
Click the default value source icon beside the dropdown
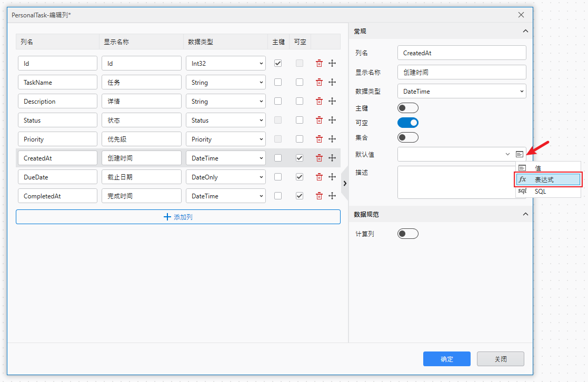520,154
